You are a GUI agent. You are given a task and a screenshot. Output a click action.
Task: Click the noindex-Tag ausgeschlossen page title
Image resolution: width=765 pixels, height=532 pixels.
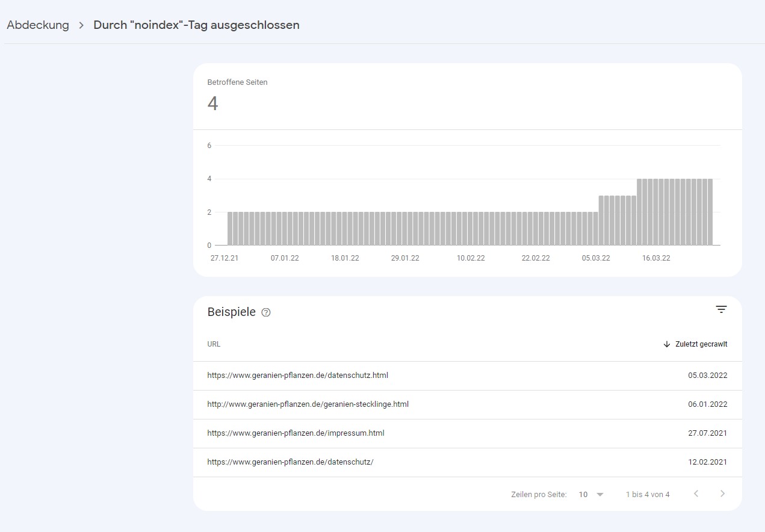click(x=196, y=25)
